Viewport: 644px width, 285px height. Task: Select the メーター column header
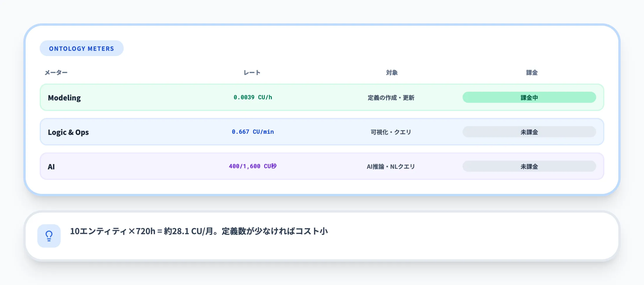(x=56, y=72)
